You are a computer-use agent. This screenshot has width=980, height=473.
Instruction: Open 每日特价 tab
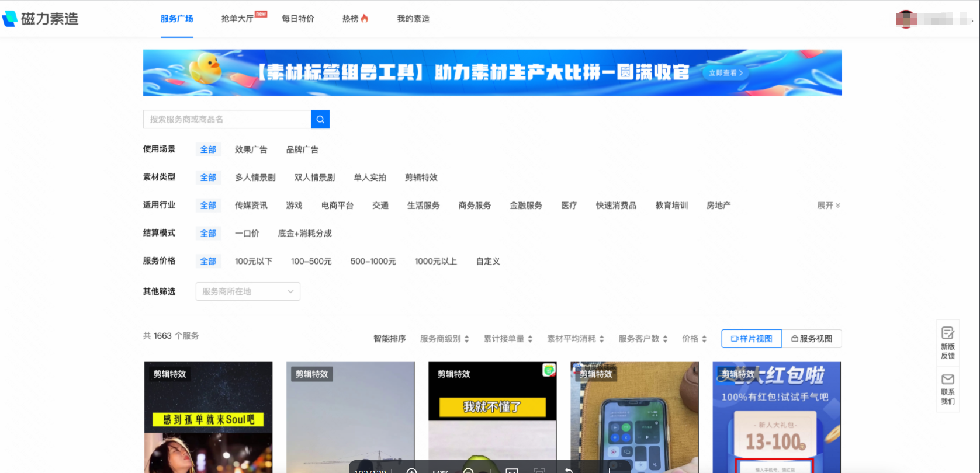pos(298,19)
